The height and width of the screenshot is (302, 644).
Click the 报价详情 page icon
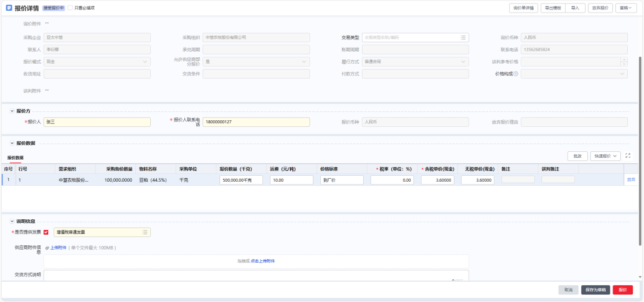pyautogui.click(x=9, y=8)
